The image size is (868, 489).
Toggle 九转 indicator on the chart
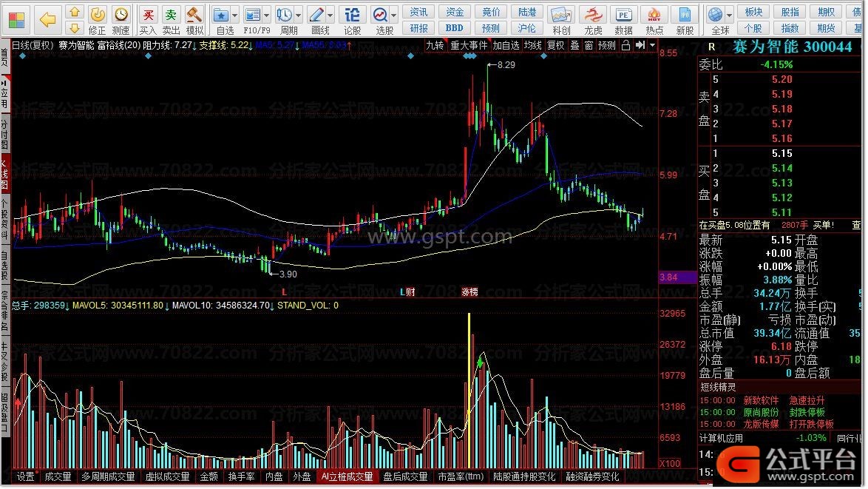(x=435, y=45)
